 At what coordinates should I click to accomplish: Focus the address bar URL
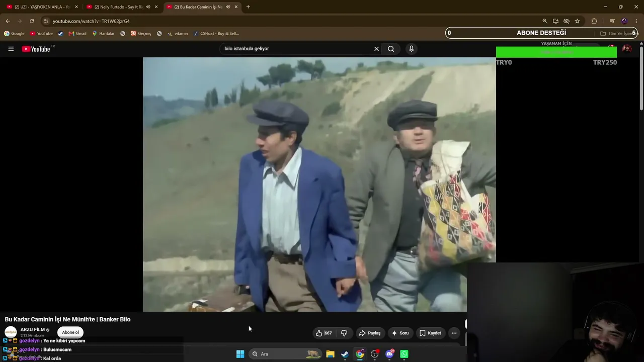91,21
